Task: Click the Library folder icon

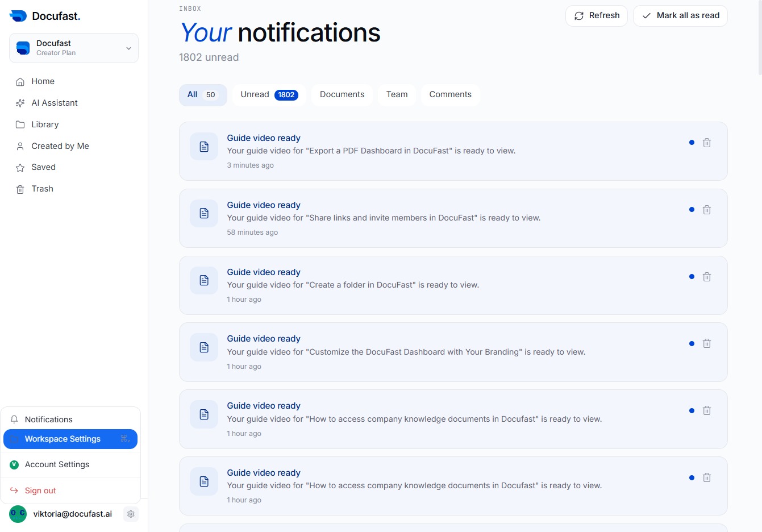Action: pyautogui.click(x=20, y=124)
